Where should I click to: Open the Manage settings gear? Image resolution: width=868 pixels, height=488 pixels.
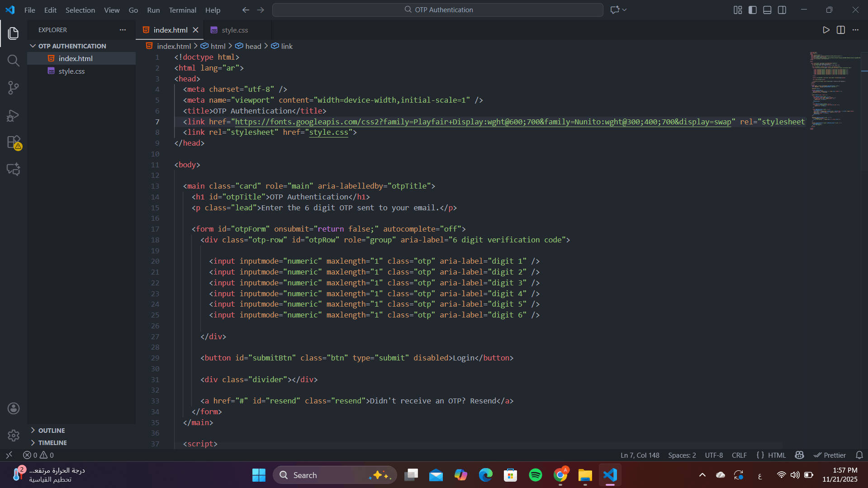[13, 435]
